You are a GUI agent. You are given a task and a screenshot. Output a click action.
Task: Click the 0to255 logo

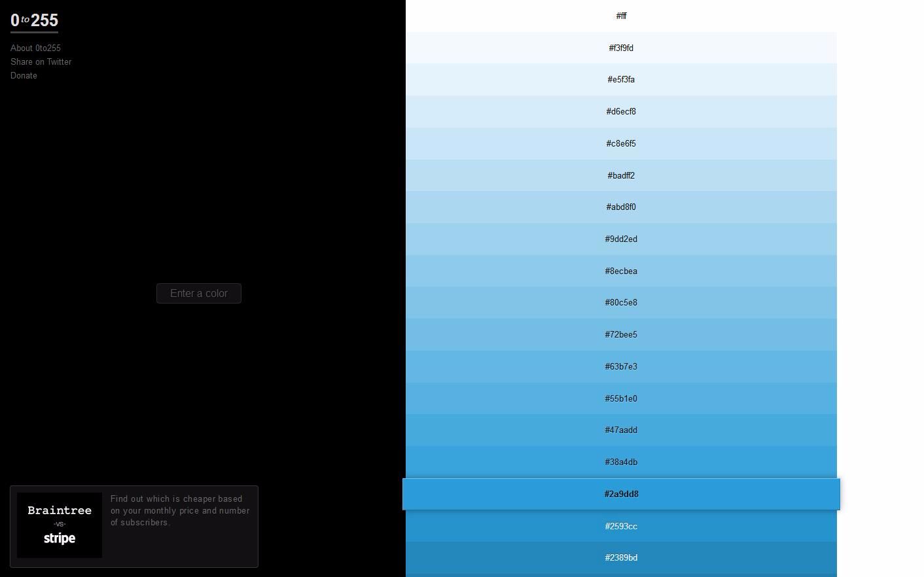pyautogui.click(x=34, y=20)
